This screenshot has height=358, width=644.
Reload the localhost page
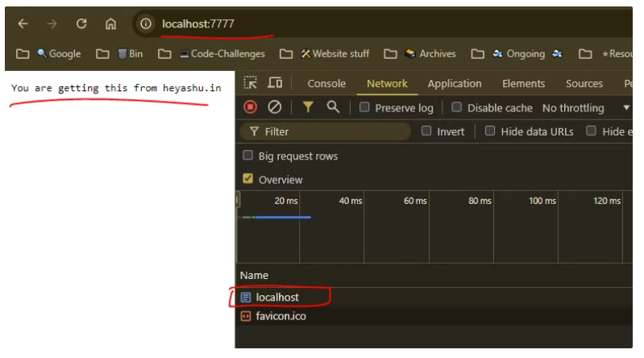pos(81,24)
